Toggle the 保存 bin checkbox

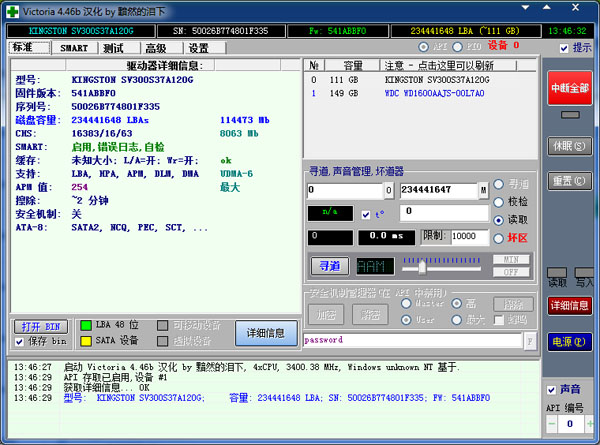pyautogui.click(x=20, y=341)
